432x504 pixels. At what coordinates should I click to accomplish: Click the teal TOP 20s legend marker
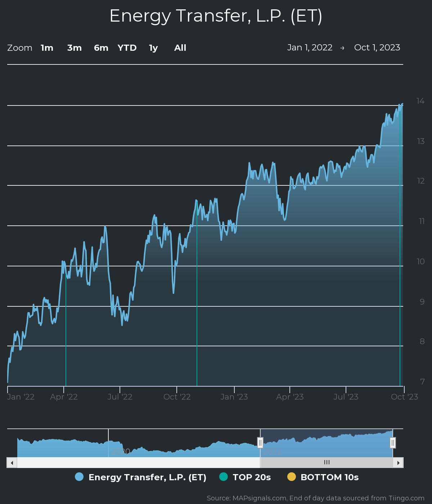point(224,477)
